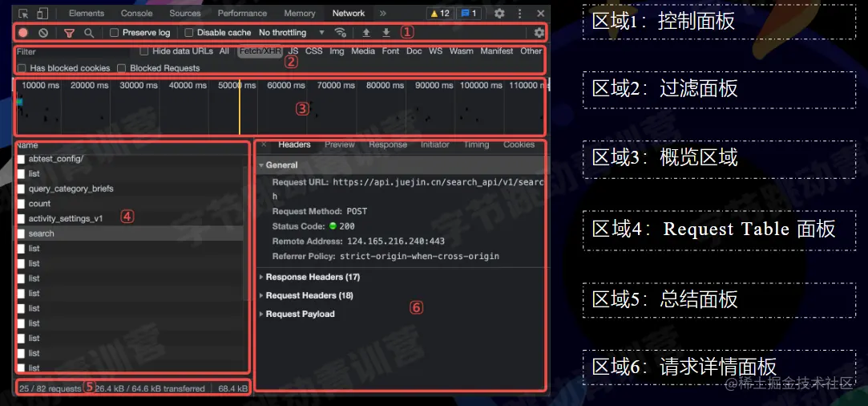Switch to the Memory tab
The image size is (868, 406).
point(300,14)
